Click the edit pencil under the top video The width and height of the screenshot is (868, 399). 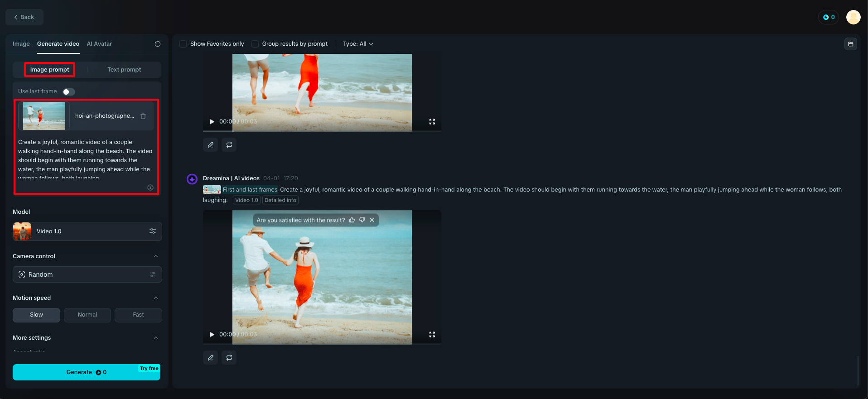(x=211, y=145)
